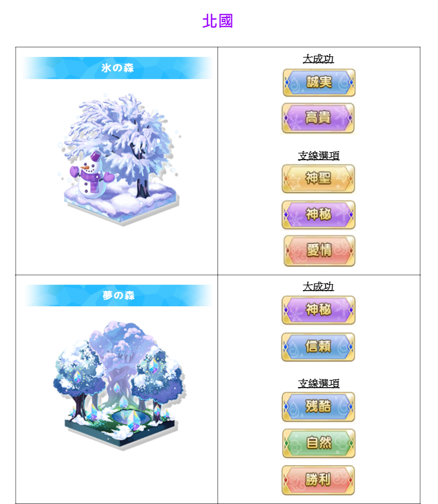Click the 支線選項 heading in 夢の森 row
The width and height of the screenshot is (438, 504).
pos(318,383)
